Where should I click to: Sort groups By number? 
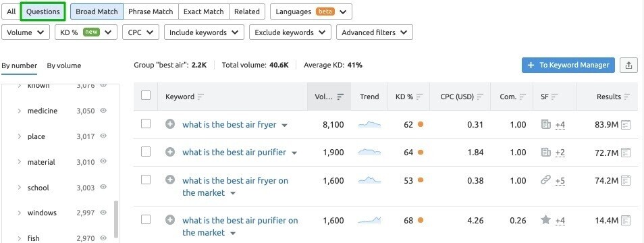point(20,65)
